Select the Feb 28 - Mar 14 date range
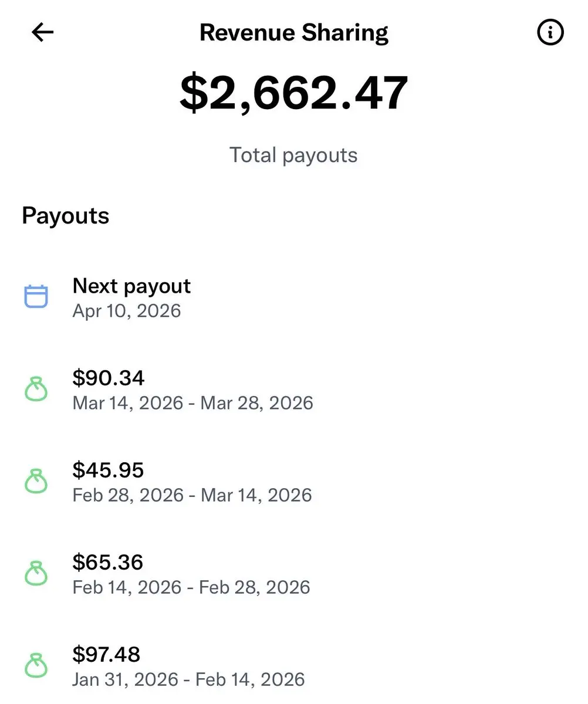Viewport: 588px width, 704px height. click(x=192, y=495)
